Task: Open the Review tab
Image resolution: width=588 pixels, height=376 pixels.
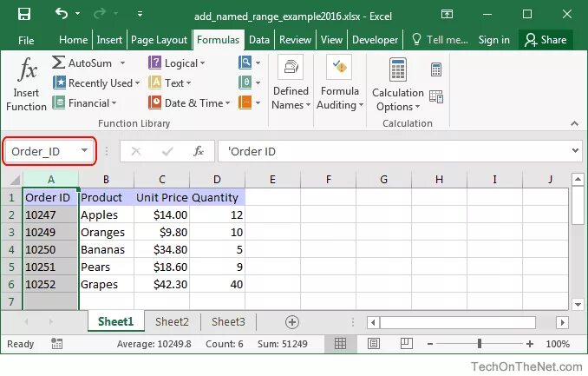Action: [295, 40]
